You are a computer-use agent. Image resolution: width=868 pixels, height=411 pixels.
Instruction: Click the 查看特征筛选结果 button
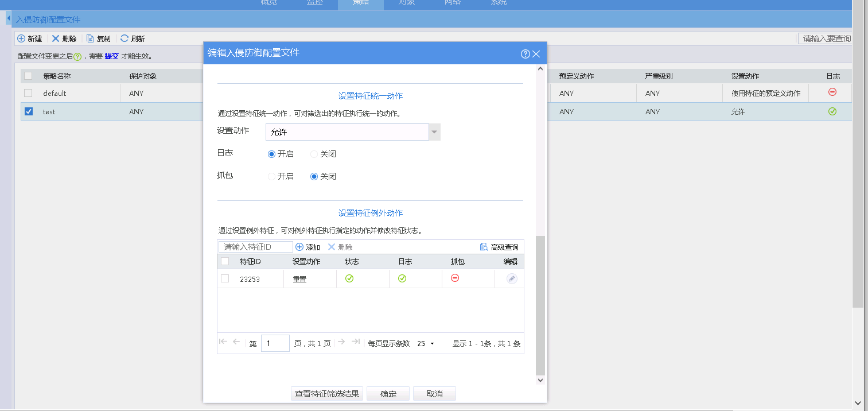tap(327, 394)
